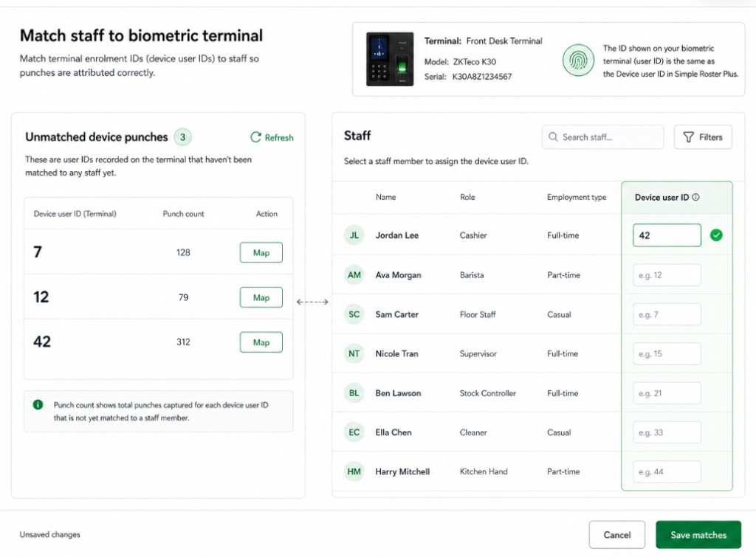Image resolution: width=756 pixels, height=557 pixels.
Task: Click the SC avatar for Sam Carter
Action: click(x=354, y=314)
